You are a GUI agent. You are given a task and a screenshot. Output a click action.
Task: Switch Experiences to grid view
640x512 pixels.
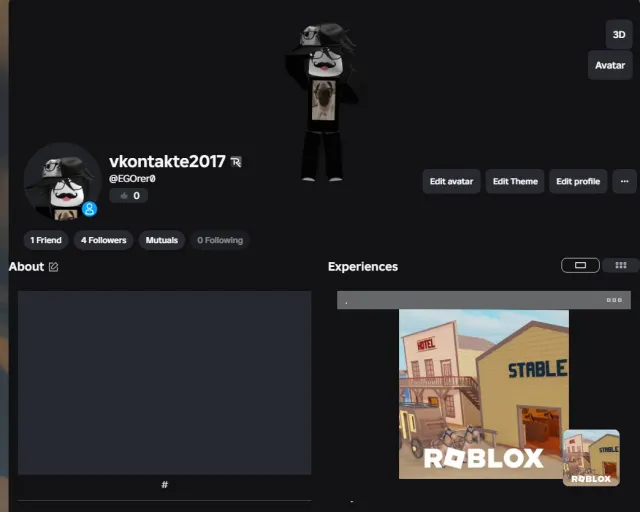tap(620, 265)
